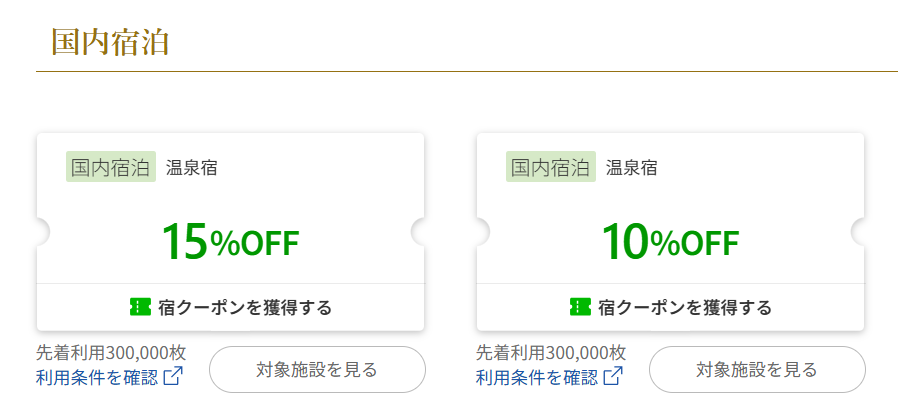Open 利用条件を確認 link for 15%OFF coupon
The image size is (898, 417).
coord(97,377)
